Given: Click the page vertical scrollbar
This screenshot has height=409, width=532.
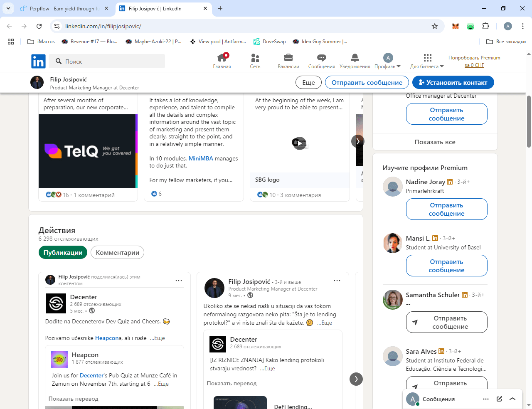Looking at the screenshot, I should pyautogui.click(x=529, y=121).
